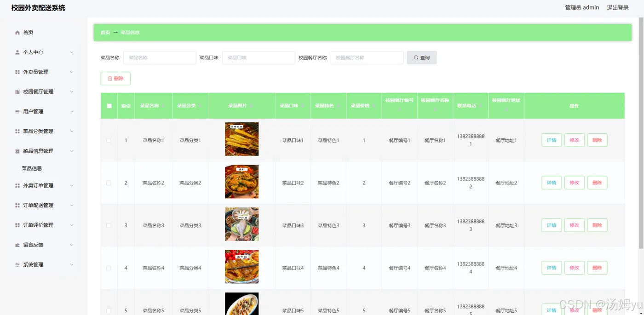The width and height of the screenshot is (644, 315).
Task: Click the grid icon beside 订单配送管理
Action: click(x=17, y=206)
